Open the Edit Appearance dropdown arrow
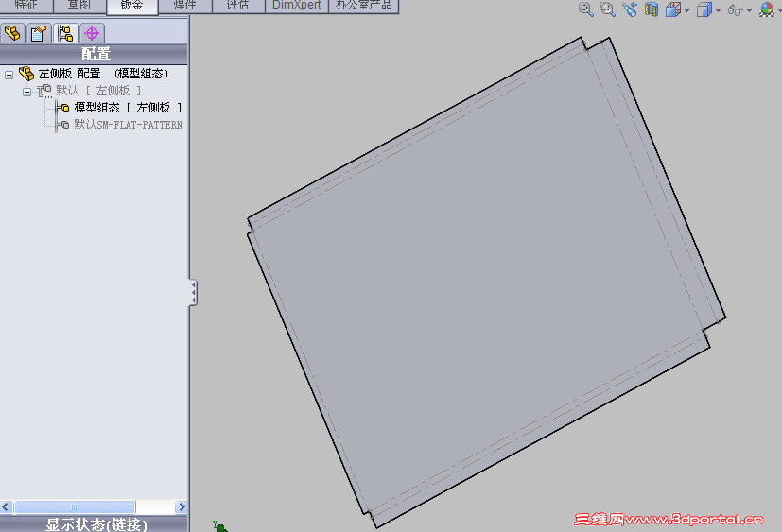782x532 pixels. pyautogui.click(x=779, y=10)
